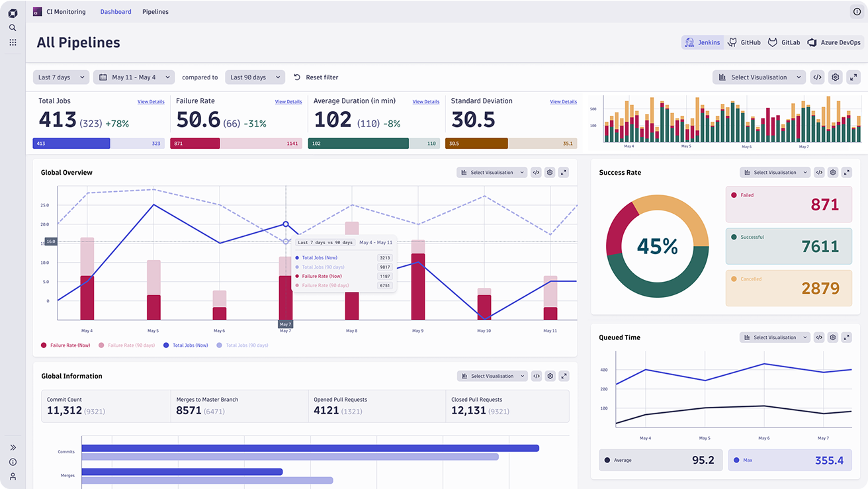868x489 pixels.
Task: Expand sidebar with double chevron icon
Action: [x=13, y=448]
